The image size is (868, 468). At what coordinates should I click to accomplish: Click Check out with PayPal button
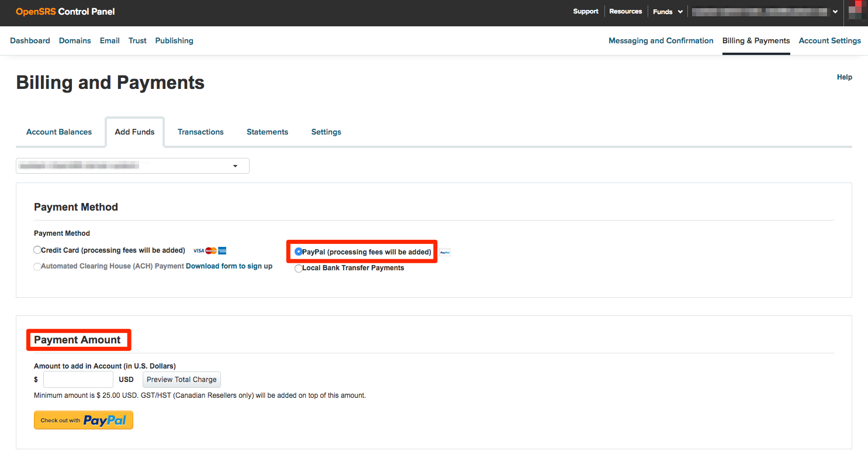click(84, 420)
